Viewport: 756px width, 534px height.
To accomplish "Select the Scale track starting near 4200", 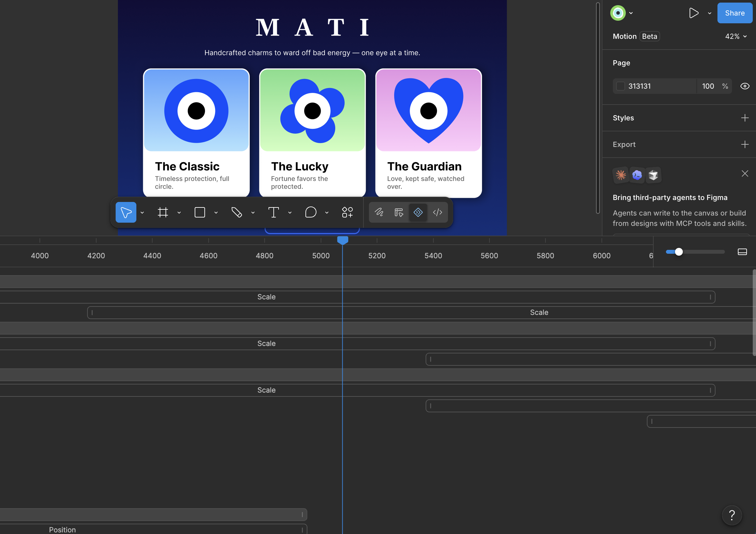I will coord(421,313).
